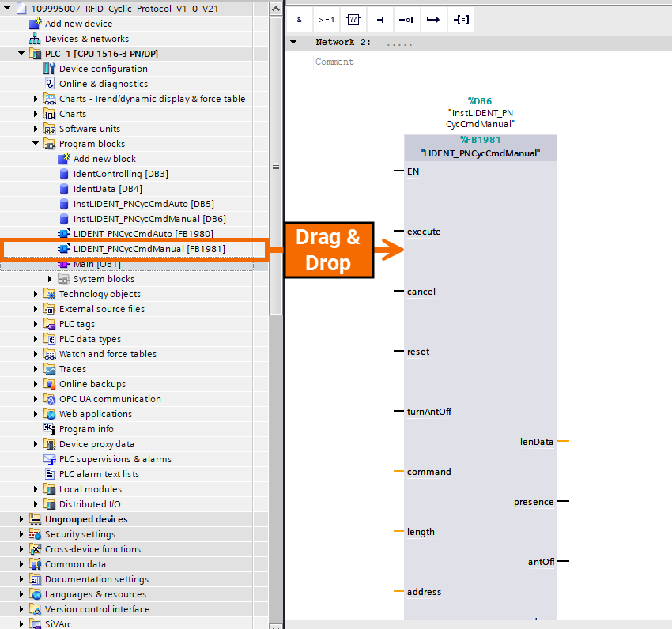This screenshot has width=672, height=629.
Task: Click the OPC UA communication icon
Action: coord(49,399)
